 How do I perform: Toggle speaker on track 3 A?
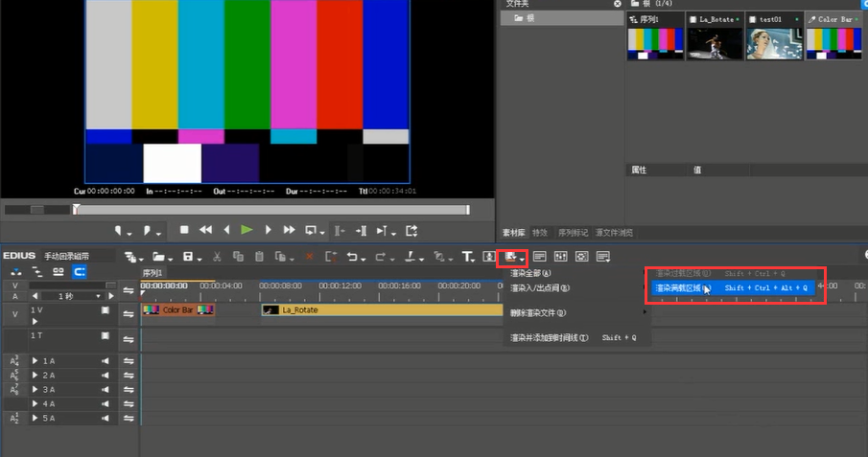click(x=106, y=390)
